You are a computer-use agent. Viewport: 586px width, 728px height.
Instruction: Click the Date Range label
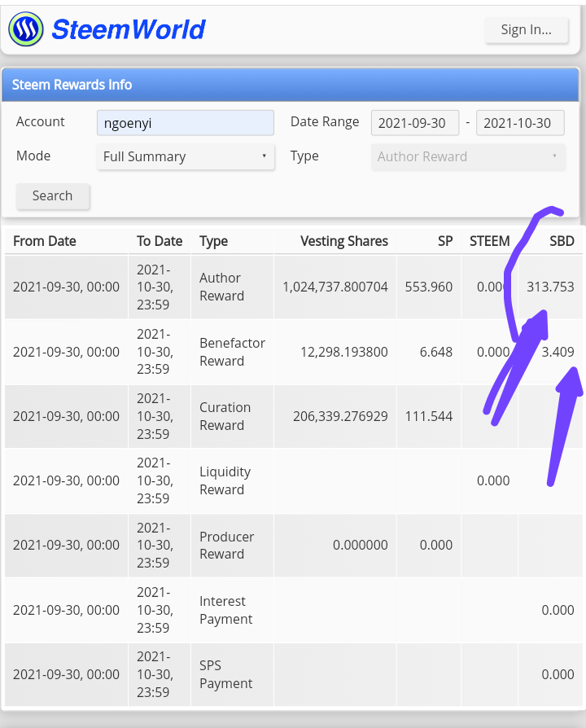click(x=325, y=121)
